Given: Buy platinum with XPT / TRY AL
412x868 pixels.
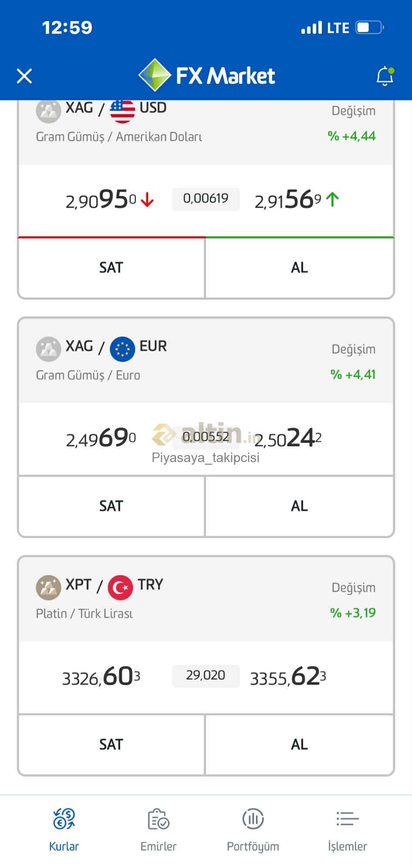Looking at the screenshot, I should tap(300, 744).
